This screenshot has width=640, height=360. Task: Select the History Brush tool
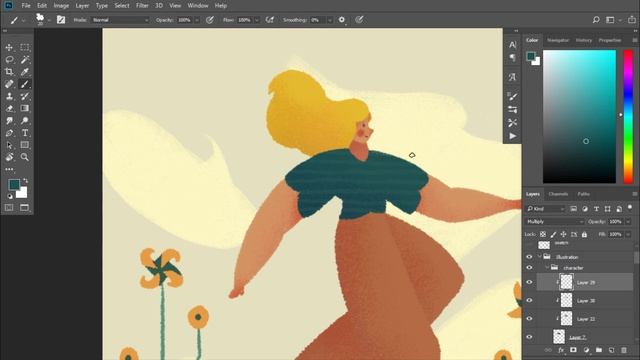pyautogui.click(x=25, y=96)
